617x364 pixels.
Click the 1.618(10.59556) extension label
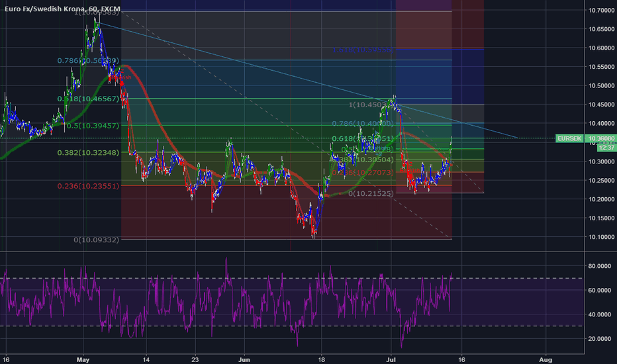tap(362, 50)
